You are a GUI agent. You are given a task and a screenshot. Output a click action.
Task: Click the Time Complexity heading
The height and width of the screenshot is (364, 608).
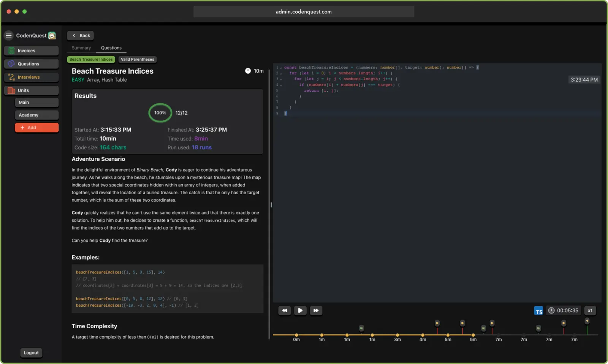click(x=94, y=326)
